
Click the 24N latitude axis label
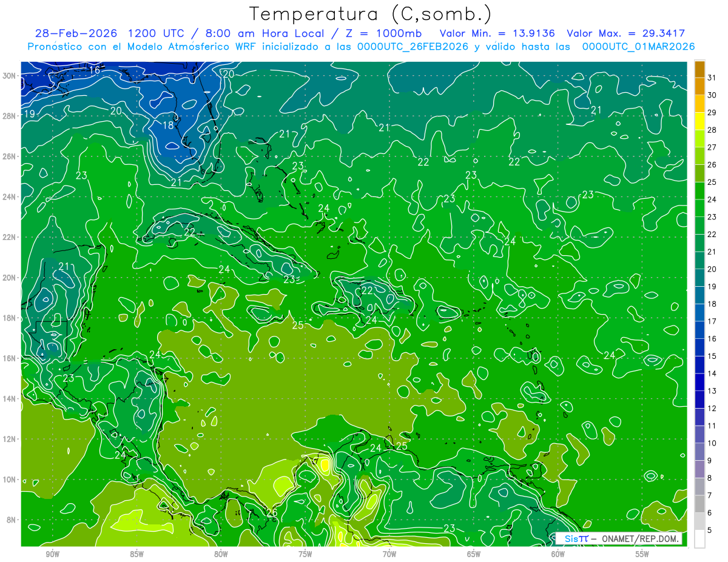tap(9, 197)
